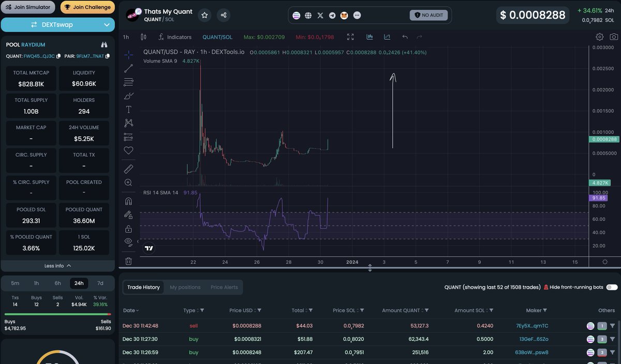621x364 pixels.
Task: Open chart settings gear
Action: click(600, 37)
